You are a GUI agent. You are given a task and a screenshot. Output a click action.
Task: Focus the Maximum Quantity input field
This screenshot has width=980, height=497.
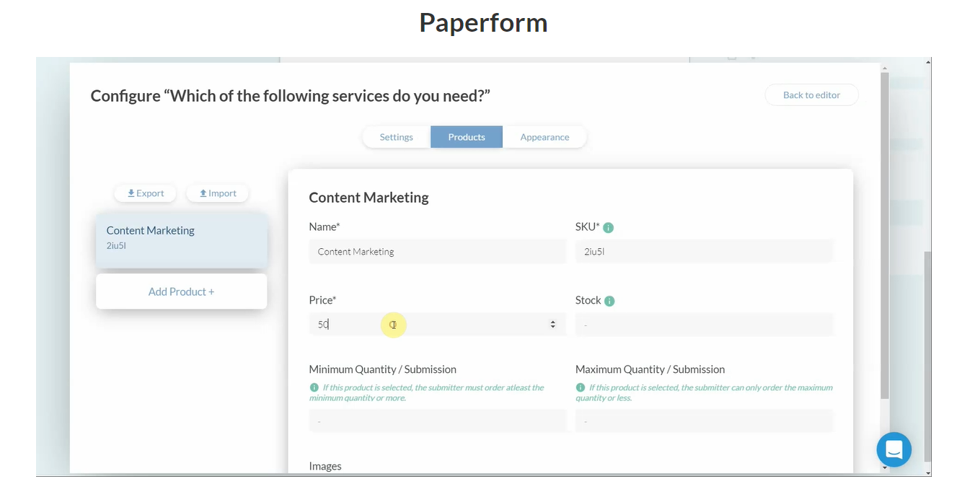[x=704, y=421]
